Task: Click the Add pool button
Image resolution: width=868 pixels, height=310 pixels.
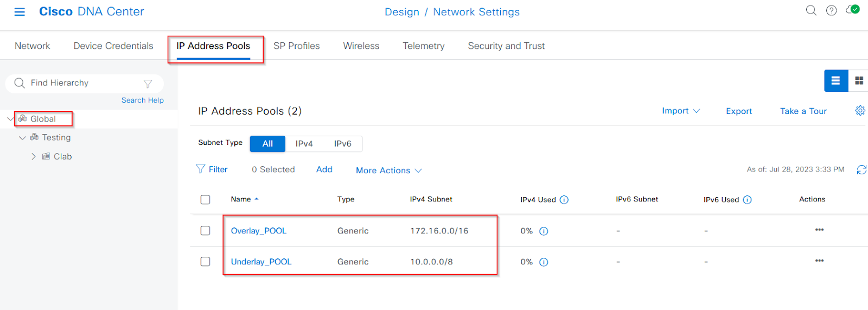Action: [x=324, y=169]
